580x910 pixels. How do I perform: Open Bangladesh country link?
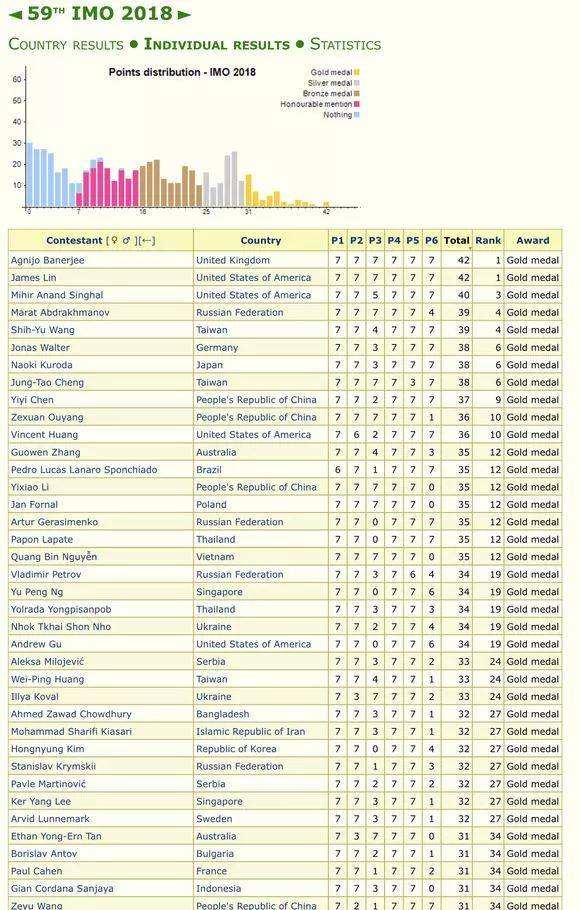tap(222, 714)
